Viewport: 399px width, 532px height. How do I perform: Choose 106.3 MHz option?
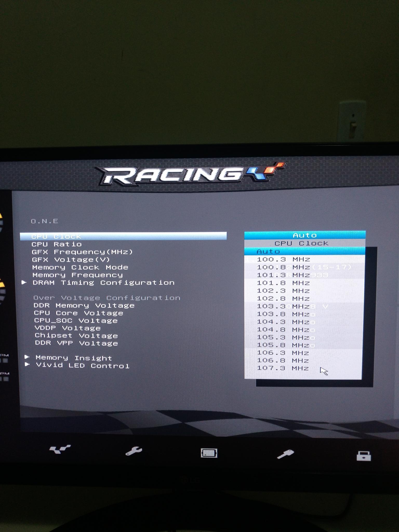pyautogui.click(x=303, y=353)
